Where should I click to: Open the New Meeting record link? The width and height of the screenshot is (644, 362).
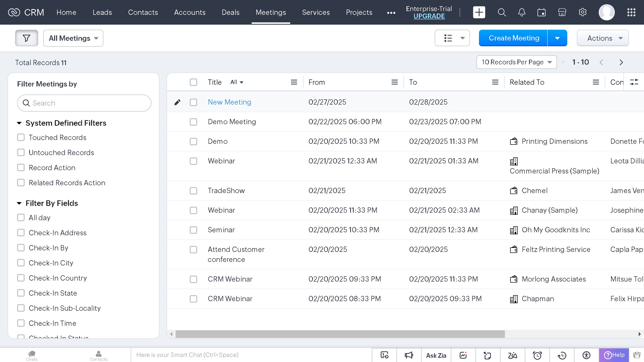[x=229, y=102]
